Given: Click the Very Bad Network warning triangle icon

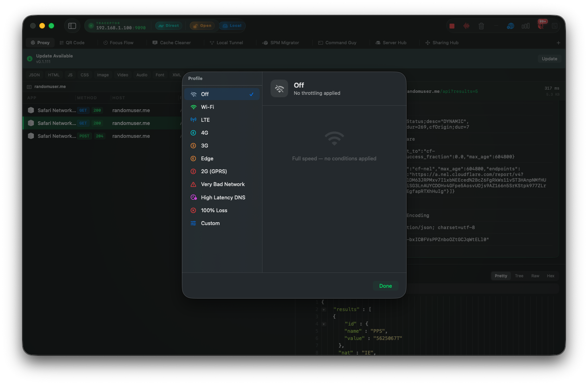Looking at the screenshot, I should pyautogui.click(x=193, y=184).
